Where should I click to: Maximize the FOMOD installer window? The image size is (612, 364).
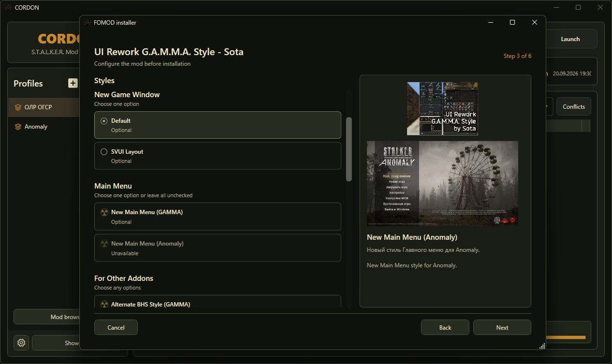coord(512,22)
